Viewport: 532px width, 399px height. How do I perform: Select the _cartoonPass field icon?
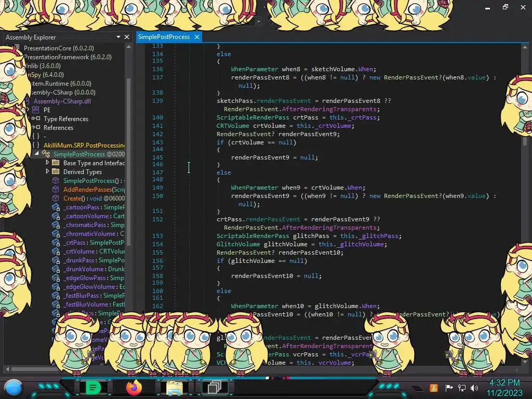coord(56,207)
